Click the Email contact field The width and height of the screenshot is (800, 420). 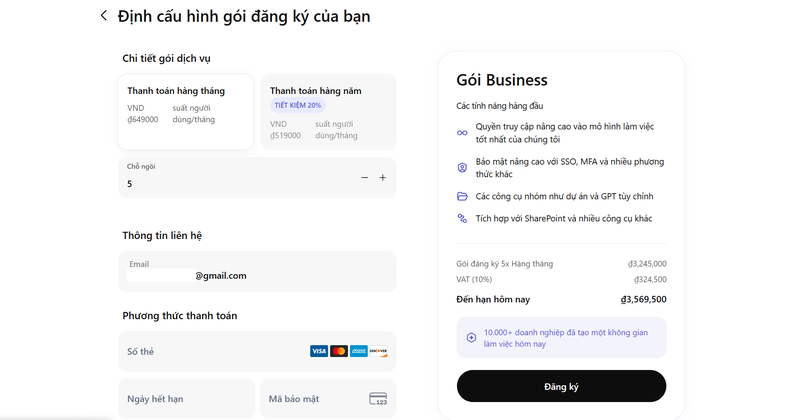[x=257, y=271]
